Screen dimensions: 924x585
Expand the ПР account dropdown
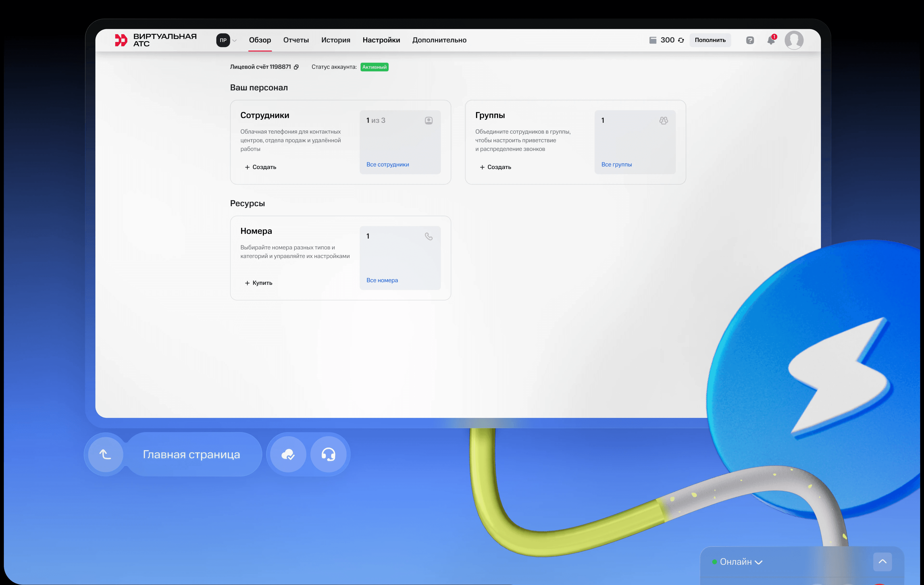(226, 40)
